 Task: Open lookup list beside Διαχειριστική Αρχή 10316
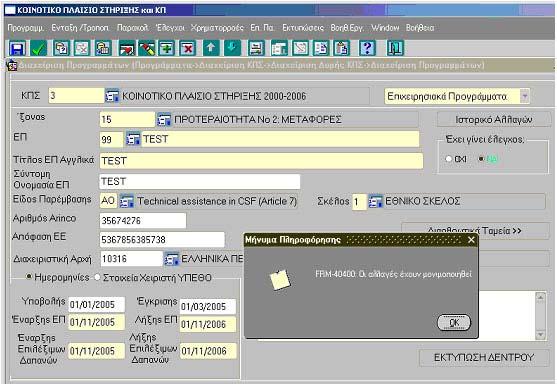171,259
